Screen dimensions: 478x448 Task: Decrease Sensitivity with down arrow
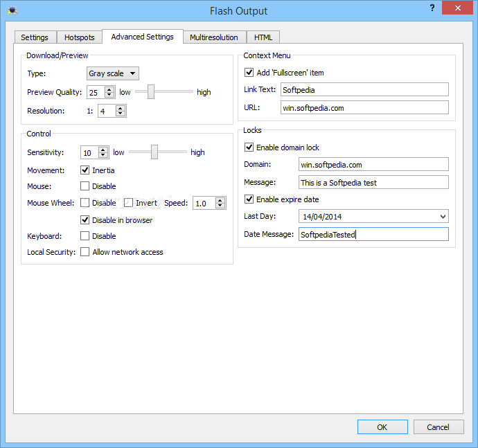[103, 155]
